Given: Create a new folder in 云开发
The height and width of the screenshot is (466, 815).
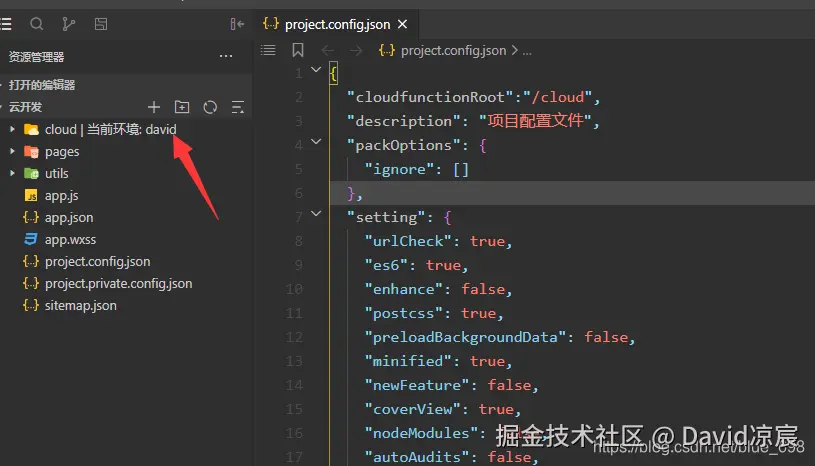Looking at the screenshot, I should (x=182, y=107).
